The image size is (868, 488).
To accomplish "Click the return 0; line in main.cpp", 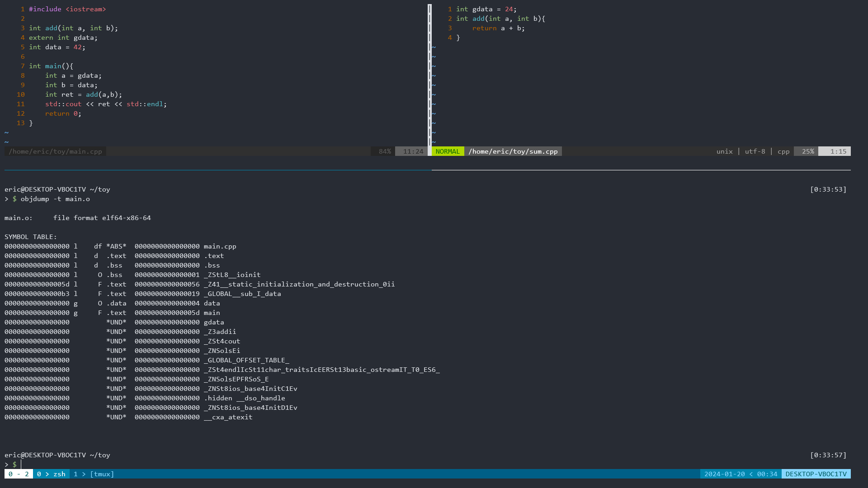I will (63, 113).
